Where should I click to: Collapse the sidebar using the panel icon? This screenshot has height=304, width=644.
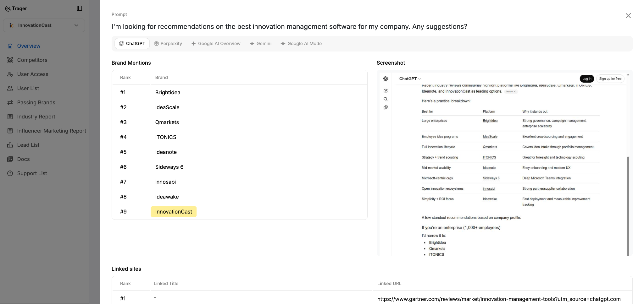point(80,8)
